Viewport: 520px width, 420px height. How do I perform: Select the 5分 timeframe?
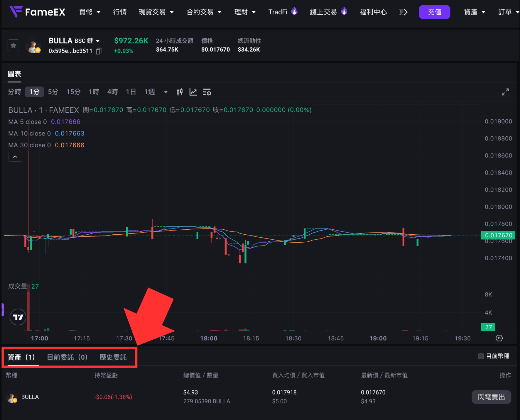[53, 92]
